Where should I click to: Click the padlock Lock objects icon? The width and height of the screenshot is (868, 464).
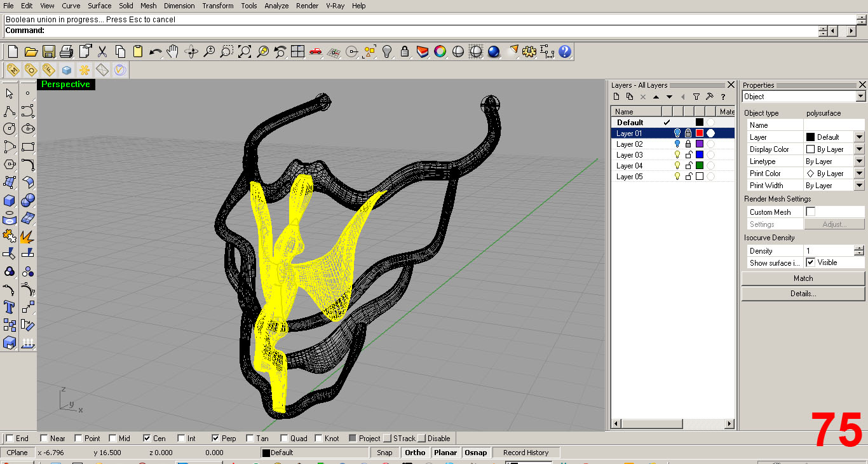coord(404,51)
